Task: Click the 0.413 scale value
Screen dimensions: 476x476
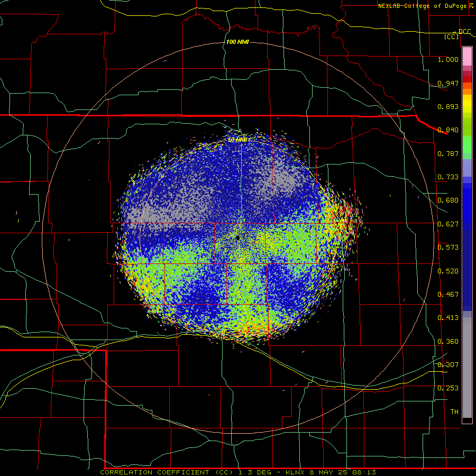Action: point(448,318)
